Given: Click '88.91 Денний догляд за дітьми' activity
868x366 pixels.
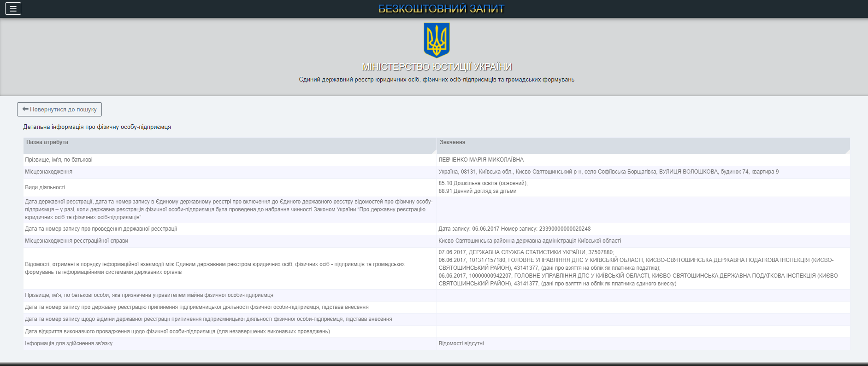Looking at the screenshot, I should coord(477,191).
